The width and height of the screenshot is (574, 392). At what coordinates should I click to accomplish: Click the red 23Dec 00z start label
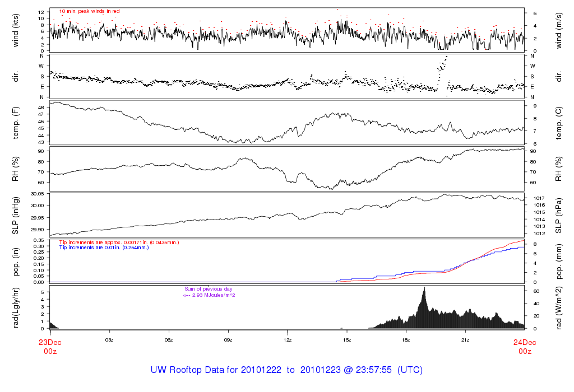point(50,347)
